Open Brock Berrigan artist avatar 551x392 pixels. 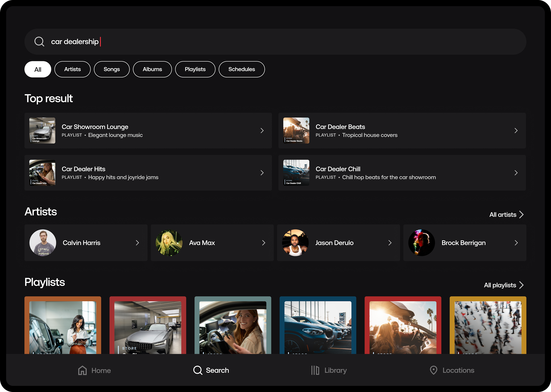coord(421,243)
